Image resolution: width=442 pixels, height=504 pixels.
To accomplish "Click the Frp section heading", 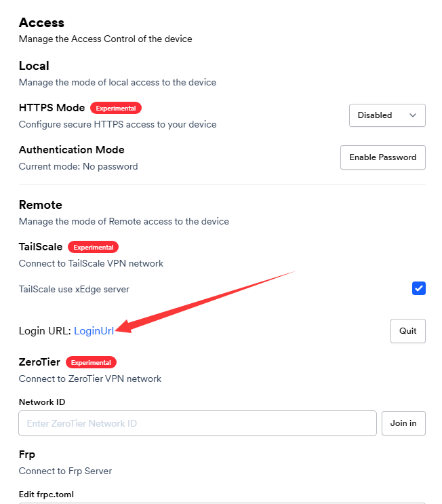I will (x=28, y=454).
